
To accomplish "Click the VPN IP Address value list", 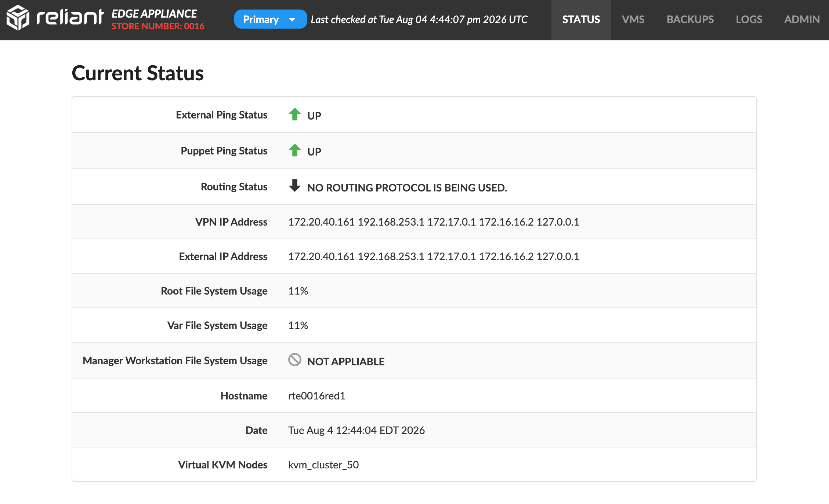I will tap(434, 222).
